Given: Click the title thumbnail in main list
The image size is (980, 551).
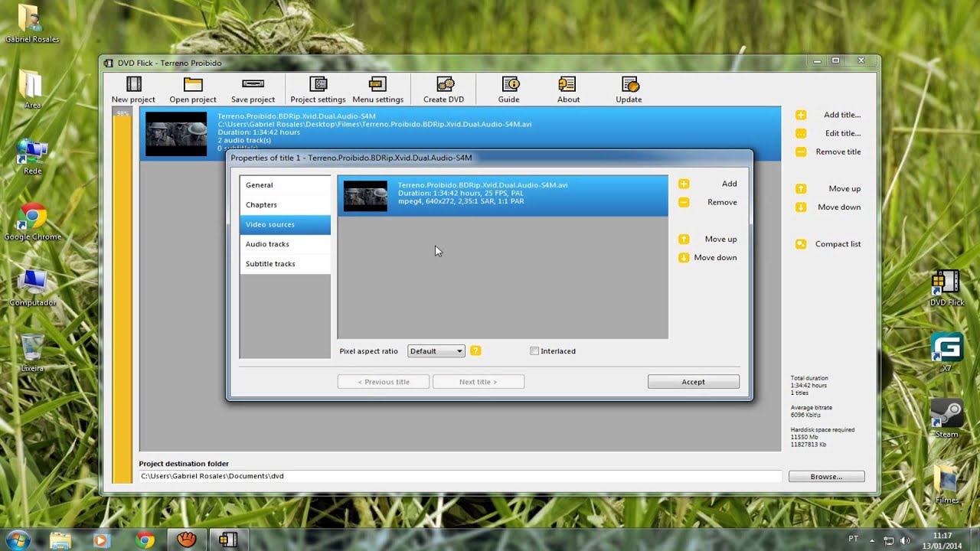Looking at the screenshot, I should click(176, 134).
